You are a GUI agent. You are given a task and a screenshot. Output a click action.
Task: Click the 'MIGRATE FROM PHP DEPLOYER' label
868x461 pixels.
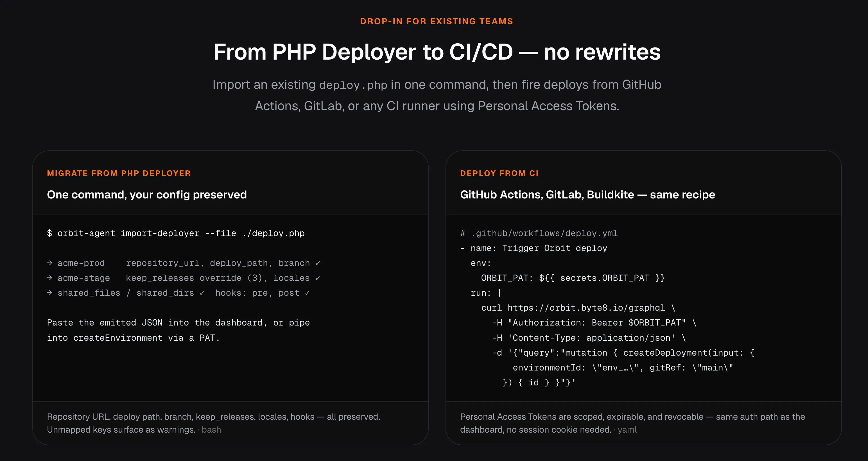click(119, 173)
